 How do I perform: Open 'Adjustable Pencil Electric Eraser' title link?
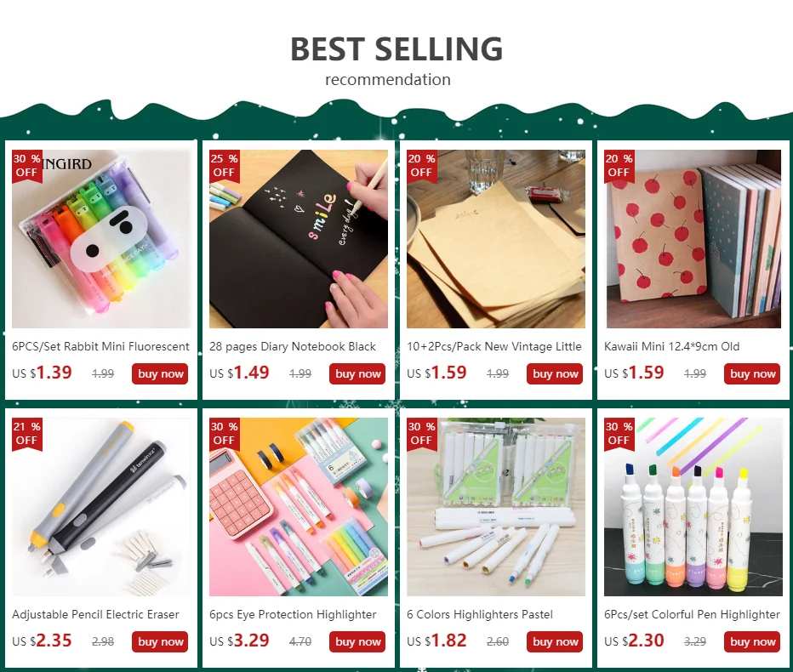coord(95,614)
